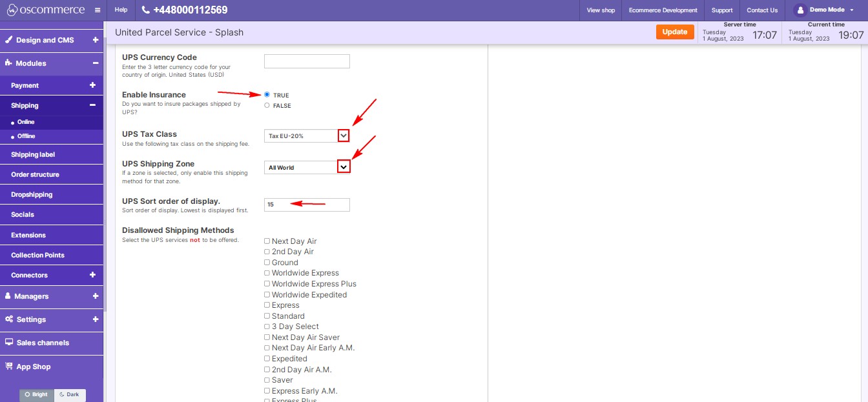Open the View shop link

point(601,10)
